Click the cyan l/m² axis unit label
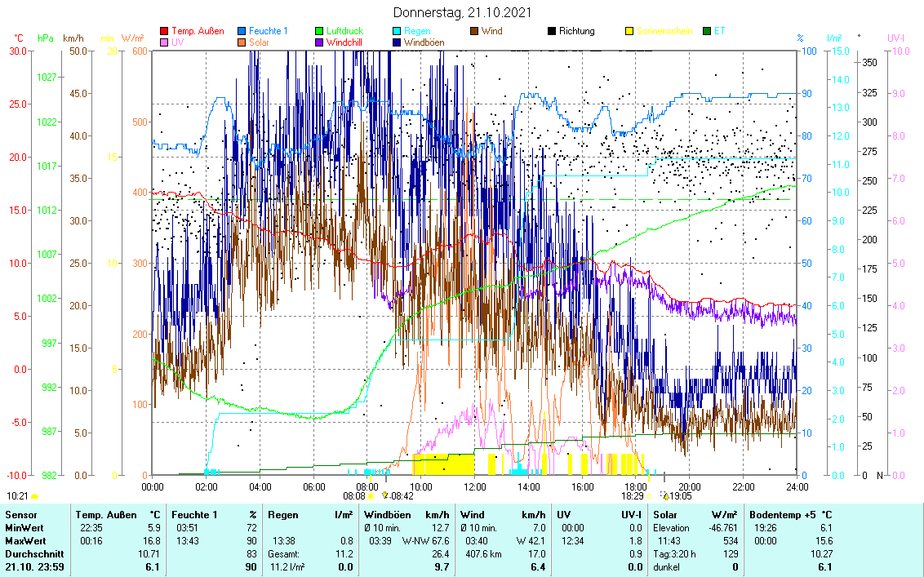 (834, 39)
